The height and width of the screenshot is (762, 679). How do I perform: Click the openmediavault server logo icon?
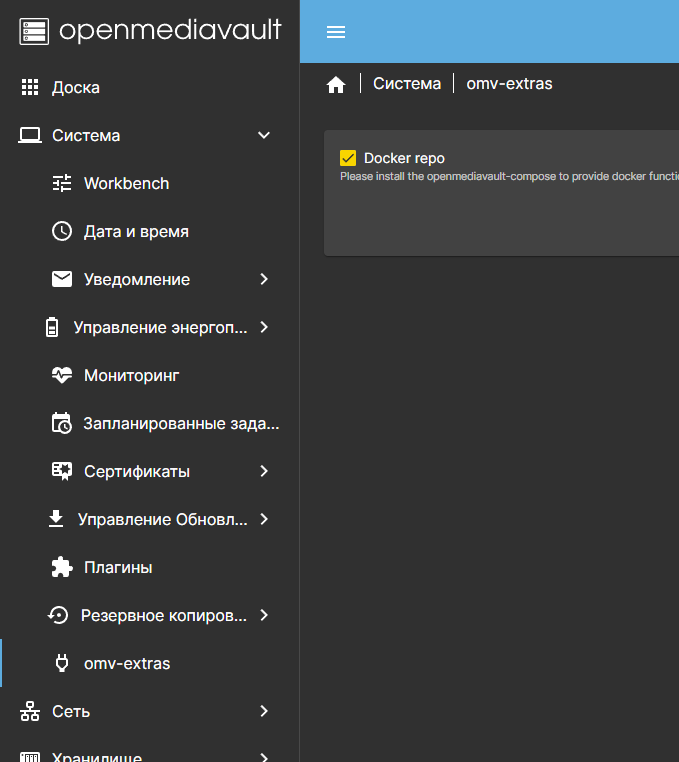click(x=34, y=32)
